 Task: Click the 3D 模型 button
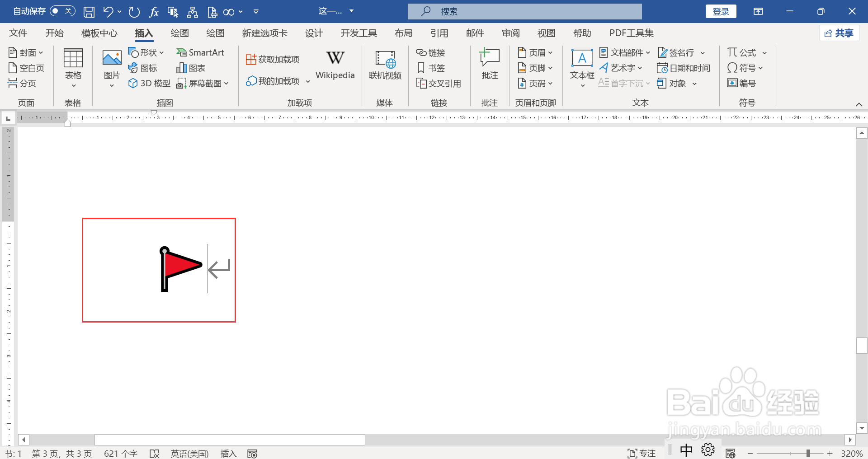149,84
